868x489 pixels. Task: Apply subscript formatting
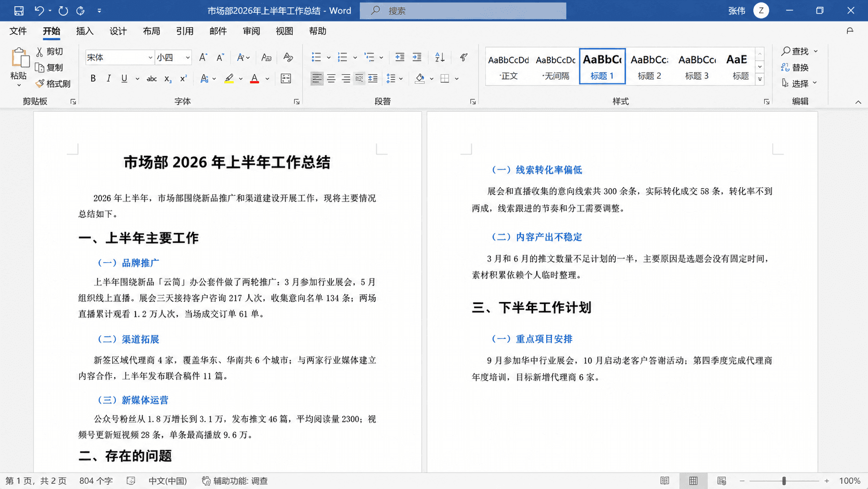tap(167, 78)
